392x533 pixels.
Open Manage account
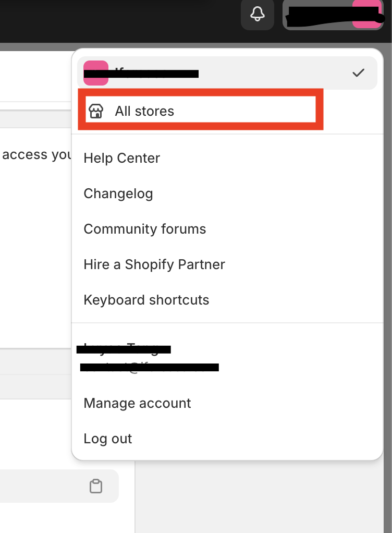(x=137, y=403)
